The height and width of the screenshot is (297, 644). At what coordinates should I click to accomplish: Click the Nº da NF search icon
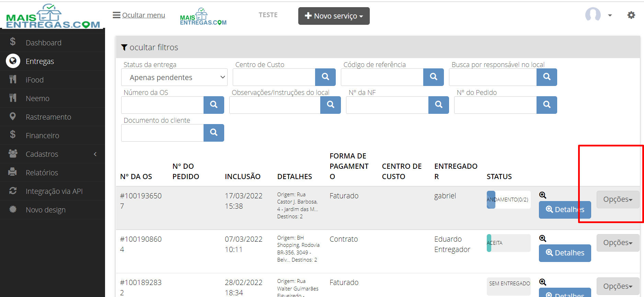439,105
